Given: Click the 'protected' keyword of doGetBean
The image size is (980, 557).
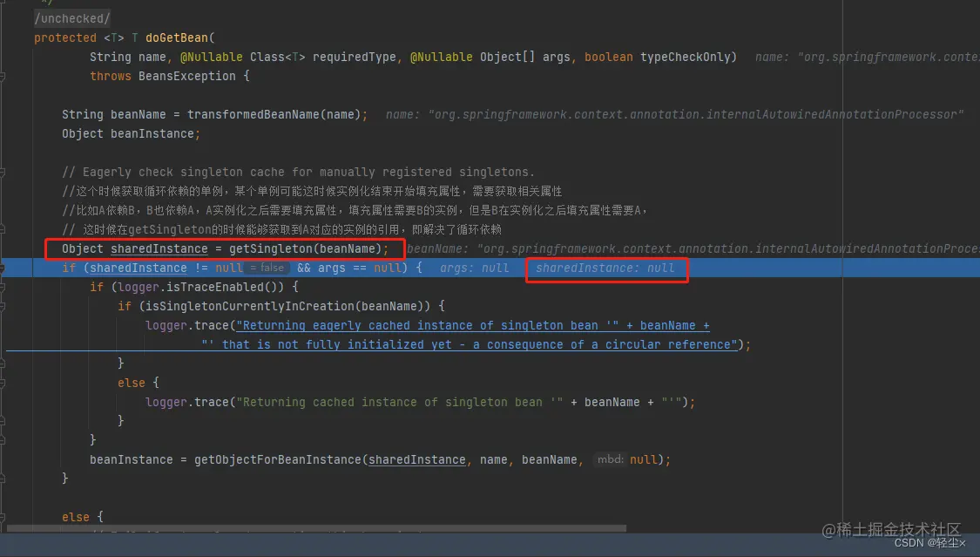Looking at the screenshot, I should click(65, 37).
